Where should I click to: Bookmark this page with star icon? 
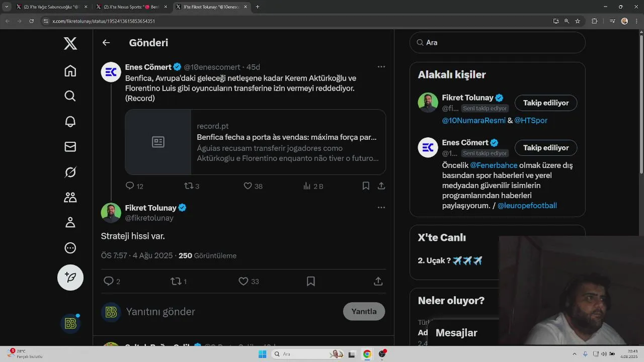pyautogui.click(x=578, y=21)
